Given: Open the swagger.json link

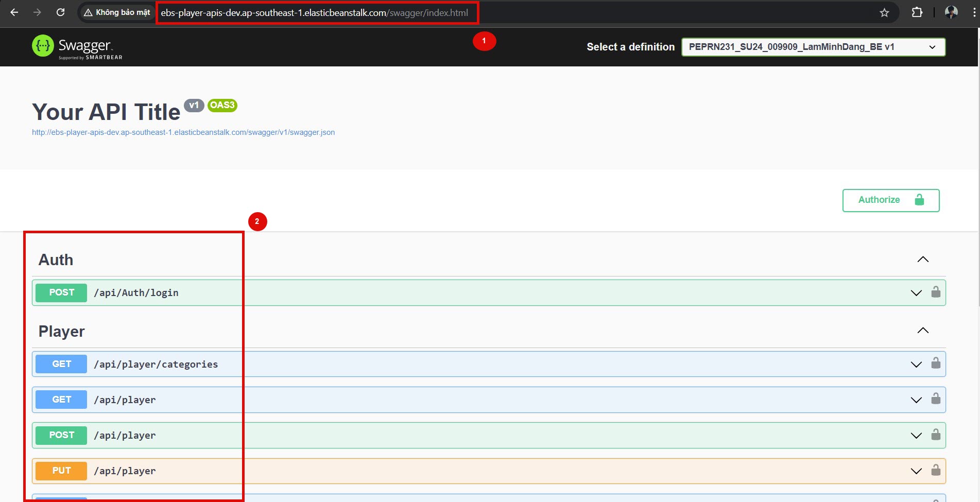Looking at the screenshot, I should point(183,132).
